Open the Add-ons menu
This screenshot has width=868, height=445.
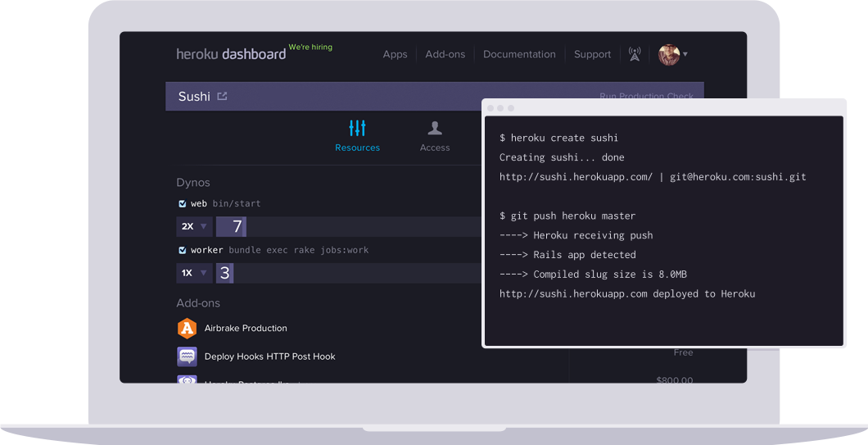click(445, 54)
